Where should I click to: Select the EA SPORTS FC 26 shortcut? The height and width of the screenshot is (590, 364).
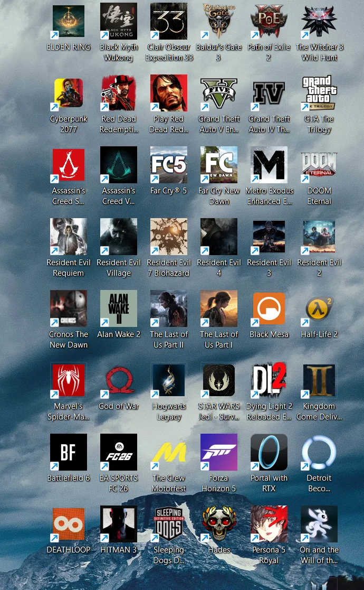[119, 452]
